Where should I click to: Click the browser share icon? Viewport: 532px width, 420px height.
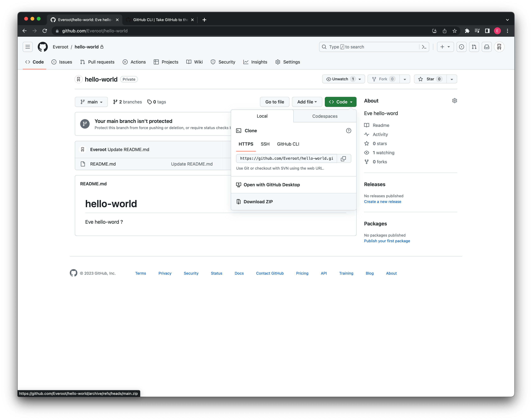point(444,31)
